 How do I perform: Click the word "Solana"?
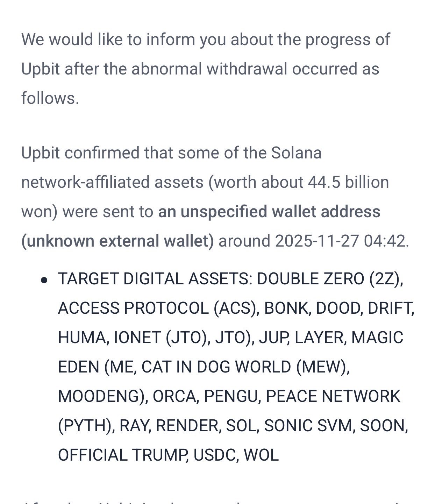[296, 153]
